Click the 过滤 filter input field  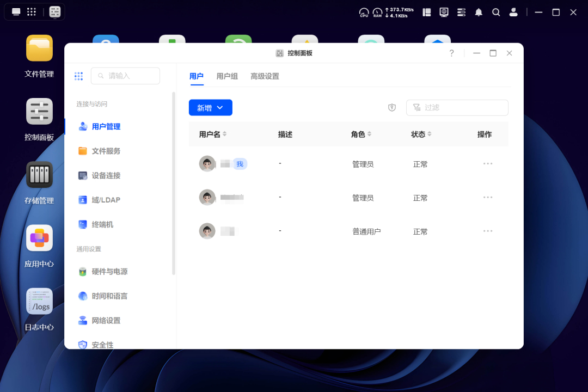[x=457, y=108]
